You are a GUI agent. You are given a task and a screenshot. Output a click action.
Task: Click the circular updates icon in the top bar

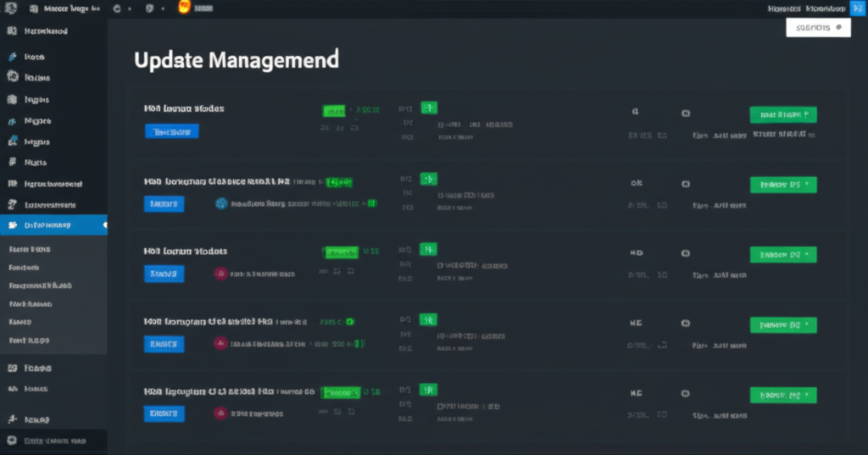click(x=116, y=8)
